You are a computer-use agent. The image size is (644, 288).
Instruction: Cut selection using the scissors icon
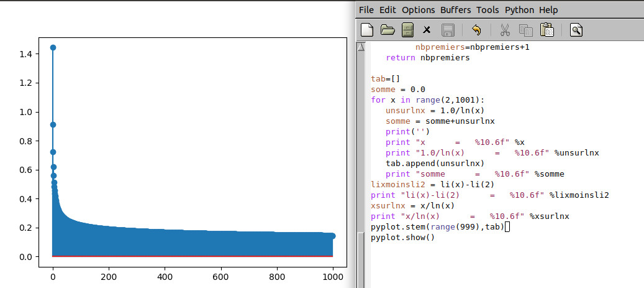point(505,29)
